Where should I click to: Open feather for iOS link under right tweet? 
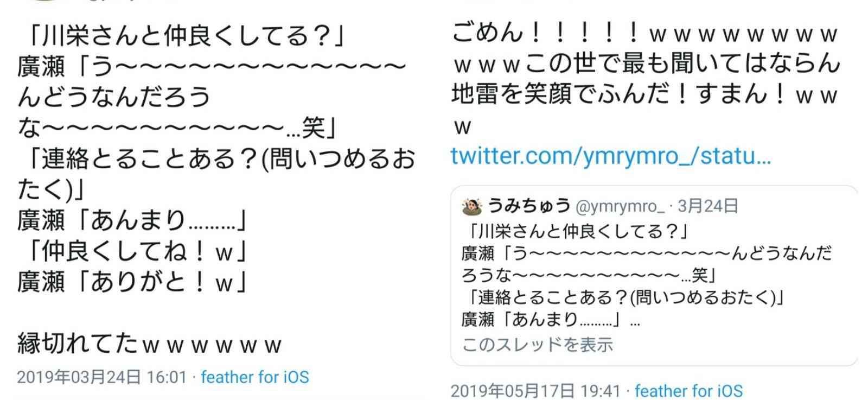click(x=688, y=390)
